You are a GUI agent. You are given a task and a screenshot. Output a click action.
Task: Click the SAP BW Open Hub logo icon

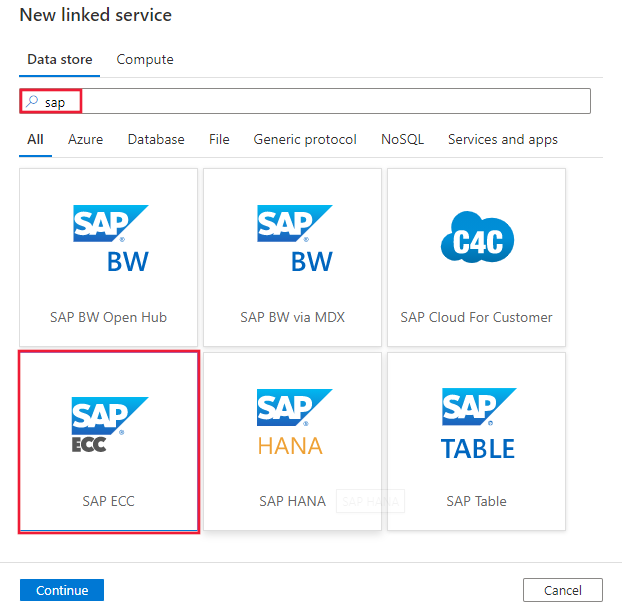110,239
